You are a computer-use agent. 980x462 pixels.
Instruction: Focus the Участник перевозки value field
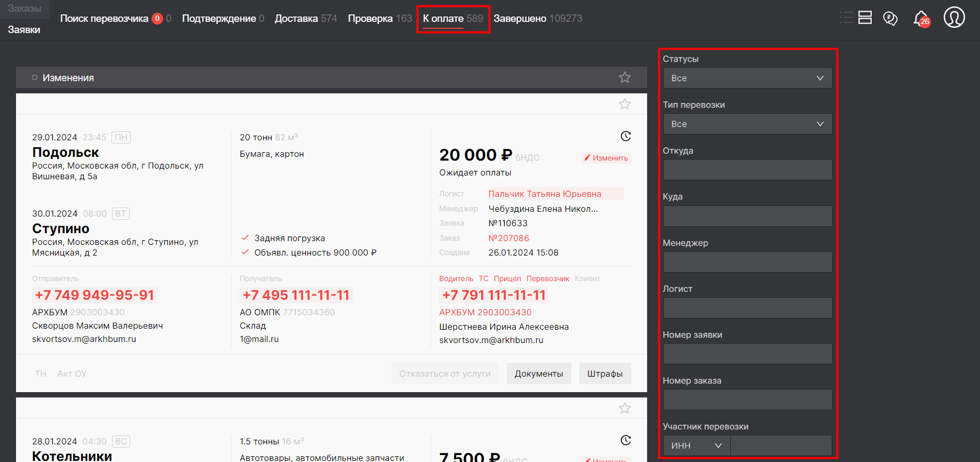pyautogui.click(x=781, y=445)
